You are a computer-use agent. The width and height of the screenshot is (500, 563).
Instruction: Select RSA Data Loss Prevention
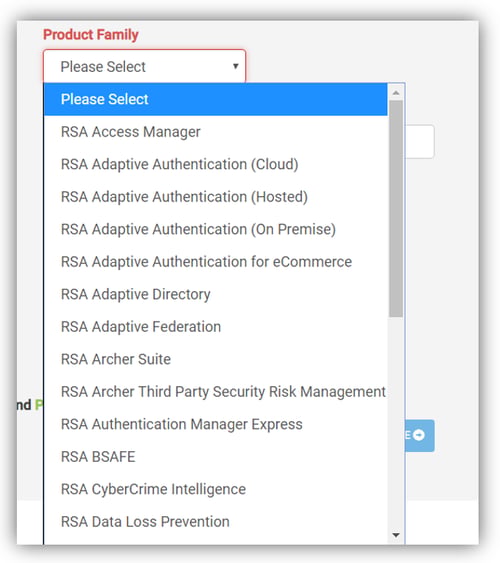pos(215,522)
